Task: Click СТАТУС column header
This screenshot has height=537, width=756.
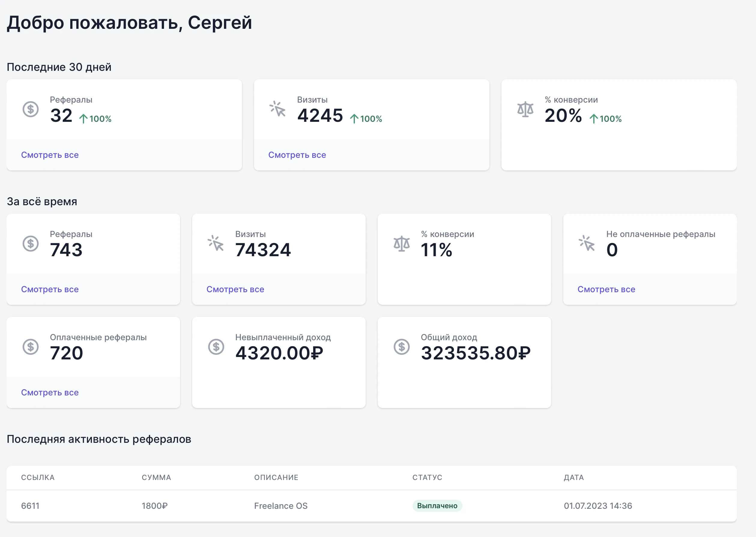Action: click(427, 478)
